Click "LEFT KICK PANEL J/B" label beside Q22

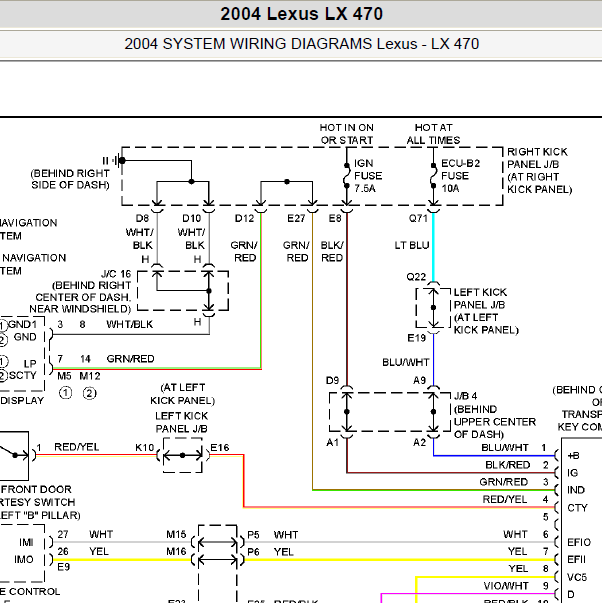[480, 298]
